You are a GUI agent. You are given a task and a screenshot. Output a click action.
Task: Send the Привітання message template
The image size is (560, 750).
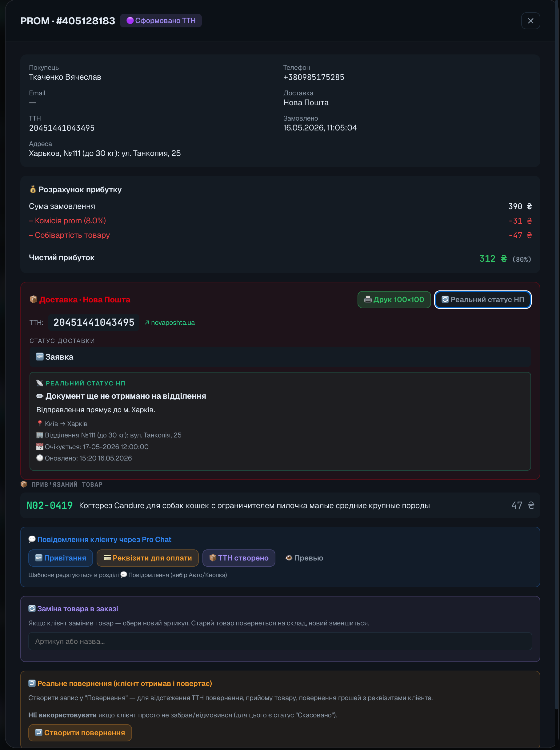60,557
